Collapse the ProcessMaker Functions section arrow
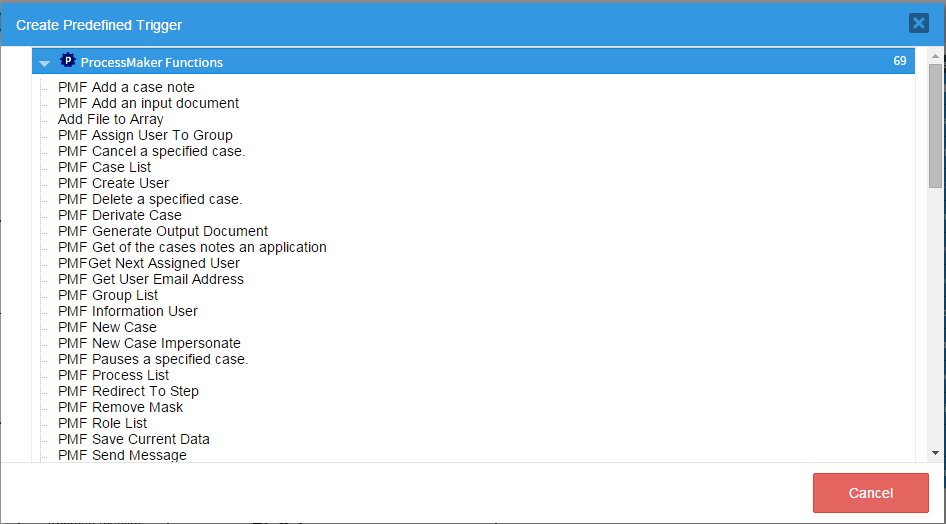Screen dimensions: 946x524 [44, 63]
